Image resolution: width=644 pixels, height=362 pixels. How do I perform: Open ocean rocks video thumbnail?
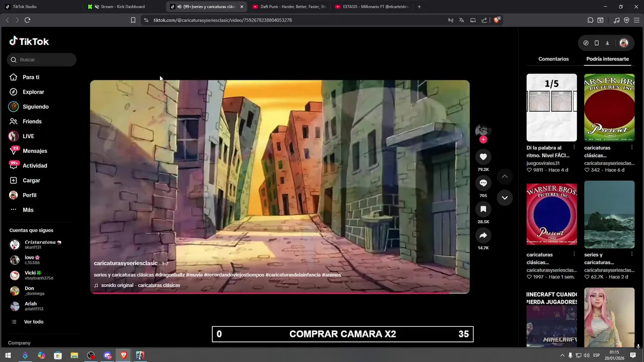pos(609,214)
